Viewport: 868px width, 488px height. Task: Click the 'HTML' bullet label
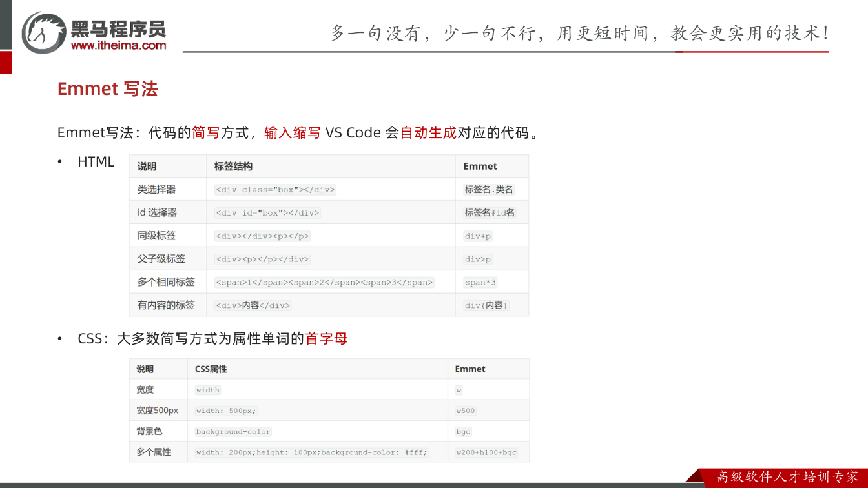96,161
